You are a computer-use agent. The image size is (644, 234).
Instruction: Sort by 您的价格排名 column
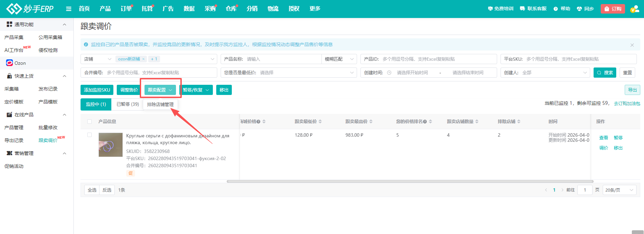tap(430, 121)
